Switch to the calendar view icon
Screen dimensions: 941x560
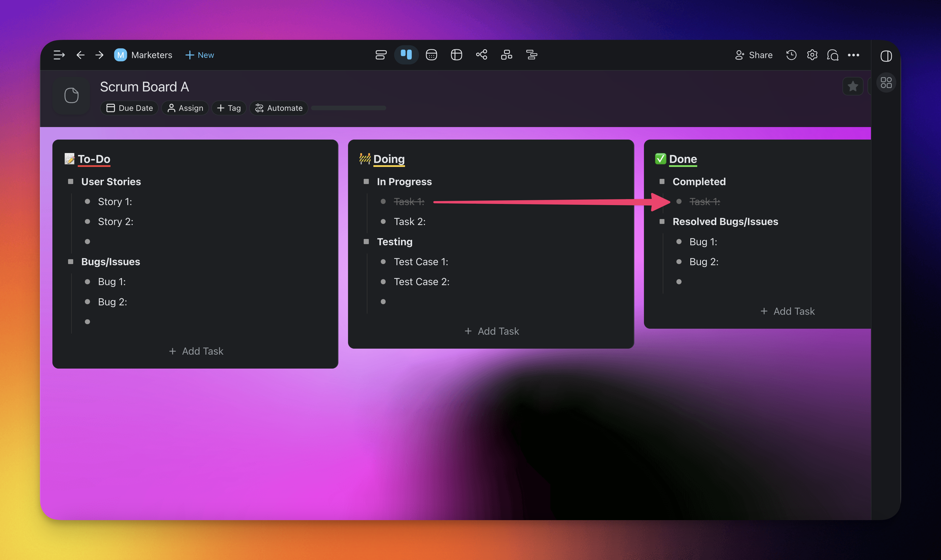tap(431, 55)
